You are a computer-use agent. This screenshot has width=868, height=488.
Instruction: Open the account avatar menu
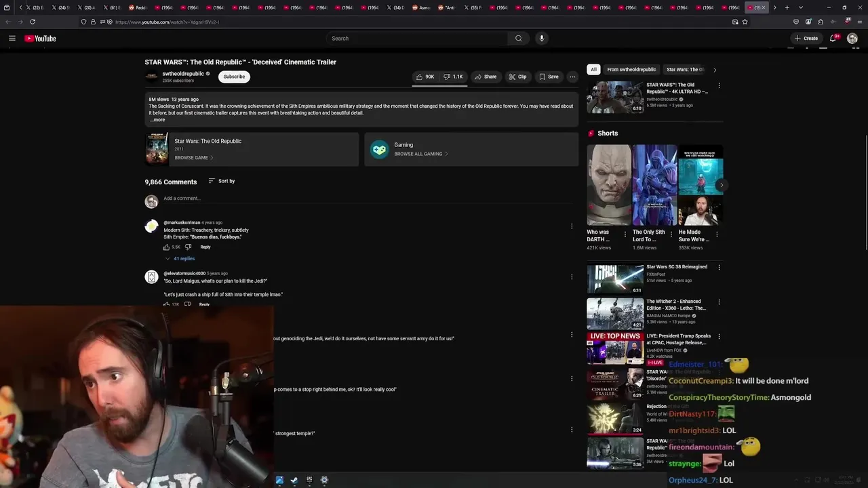(852, 39)
